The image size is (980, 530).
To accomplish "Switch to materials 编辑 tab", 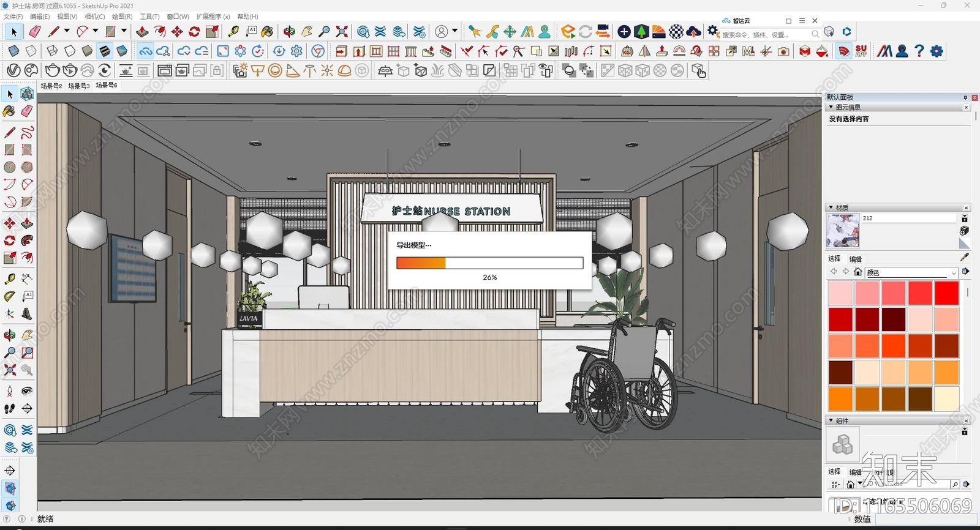I will tap(856, 259).
